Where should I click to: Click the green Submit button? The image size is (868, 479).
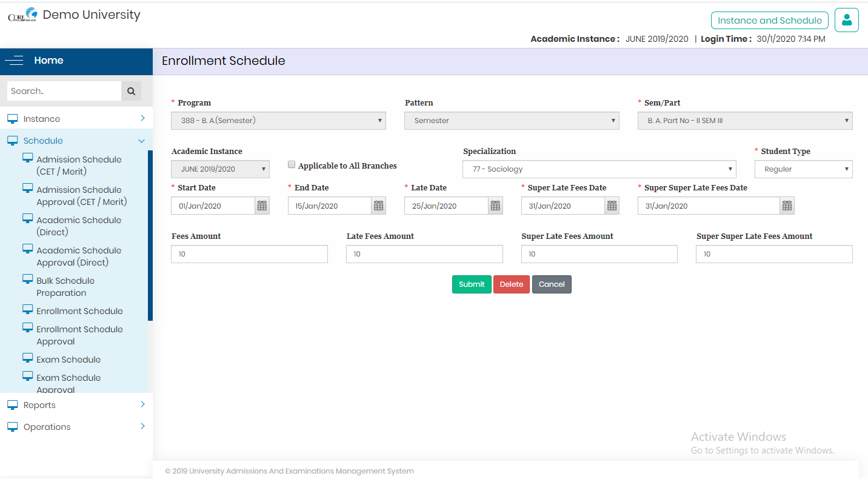point(472,284)
